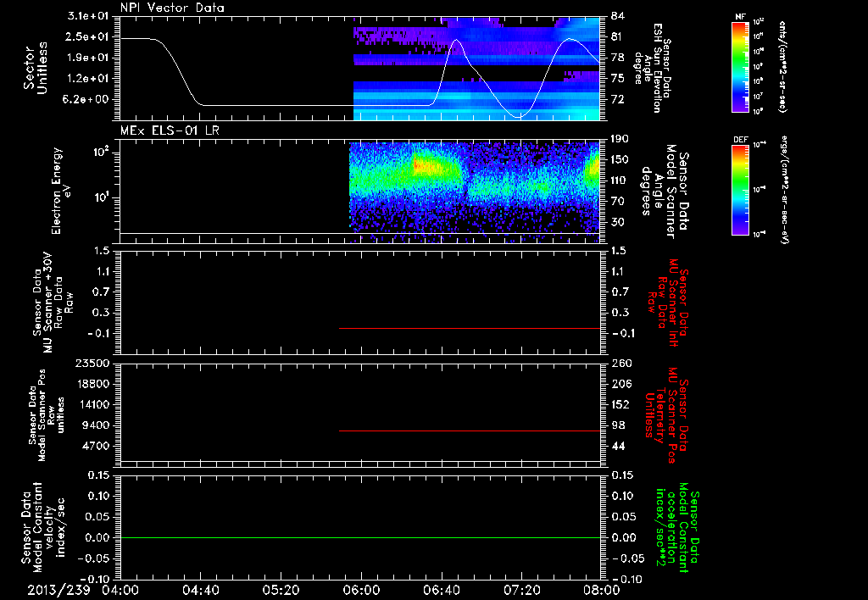This screenshot has width=868, height=600.
Task: Click the red line in Model Scanner Pos panel
Action: (470, 431)
